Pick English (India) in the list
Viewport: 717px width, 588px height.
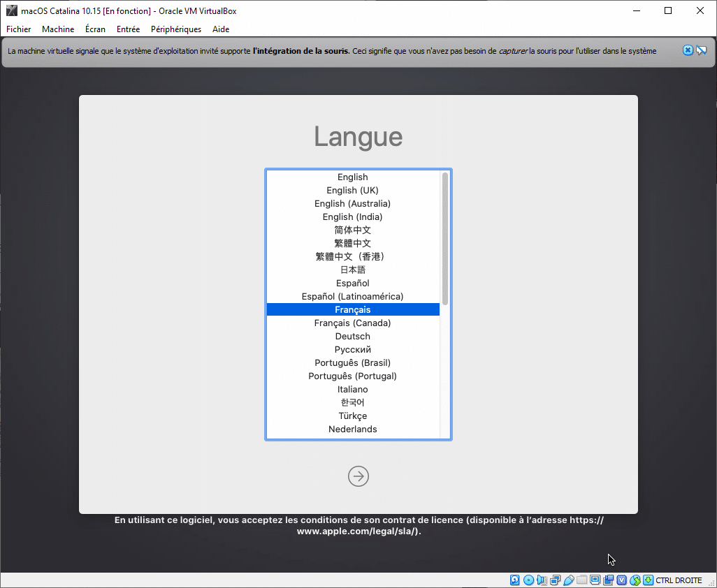pos(352,216)
